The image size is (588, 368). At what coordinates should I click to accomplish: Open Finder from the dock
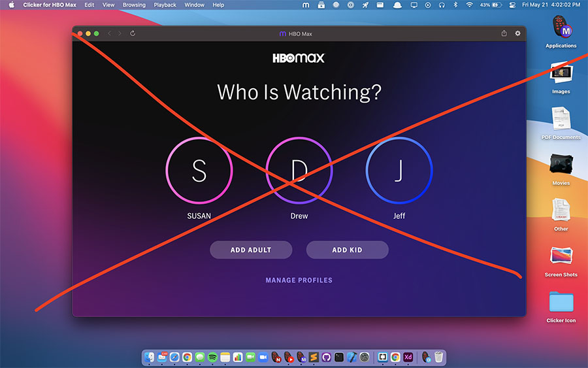click(149, 357)
